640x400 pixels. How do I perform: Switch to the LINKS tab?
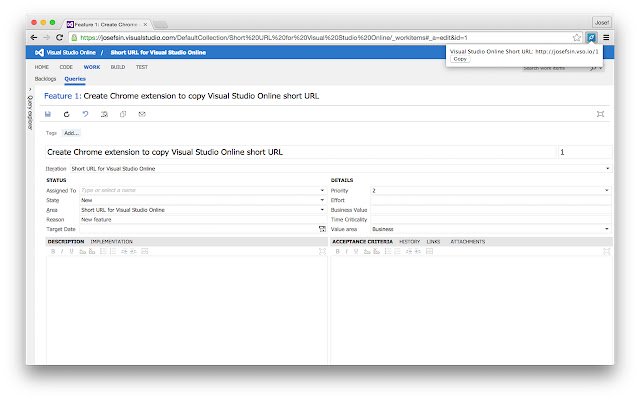point(433,242)
